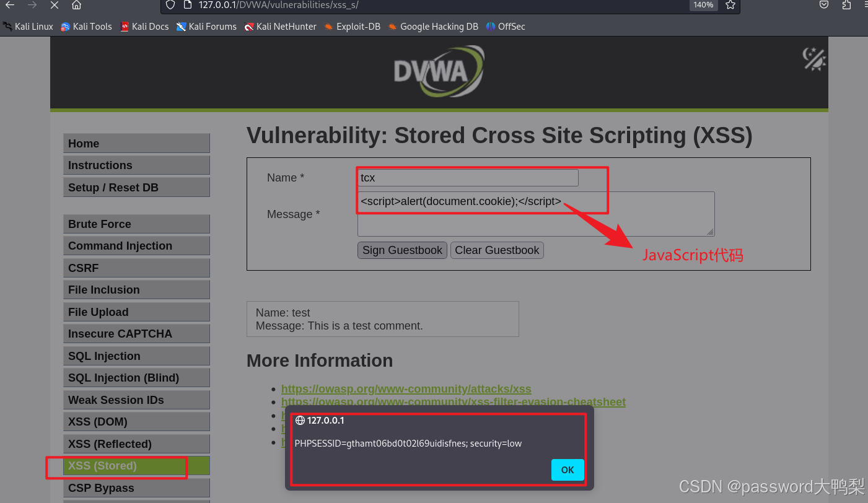Select XSS (Stored) in the sidebar
Screen dimensions: 868x503
tap(136, 466)
